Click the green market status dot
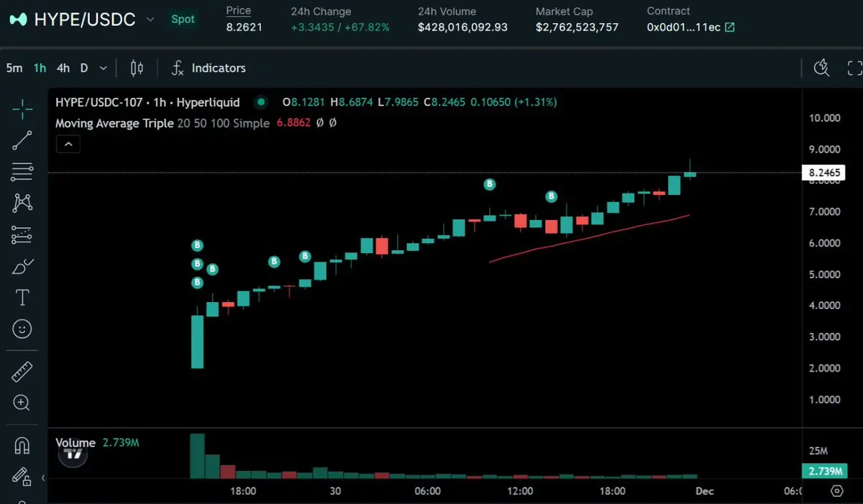 coord(261,102)
